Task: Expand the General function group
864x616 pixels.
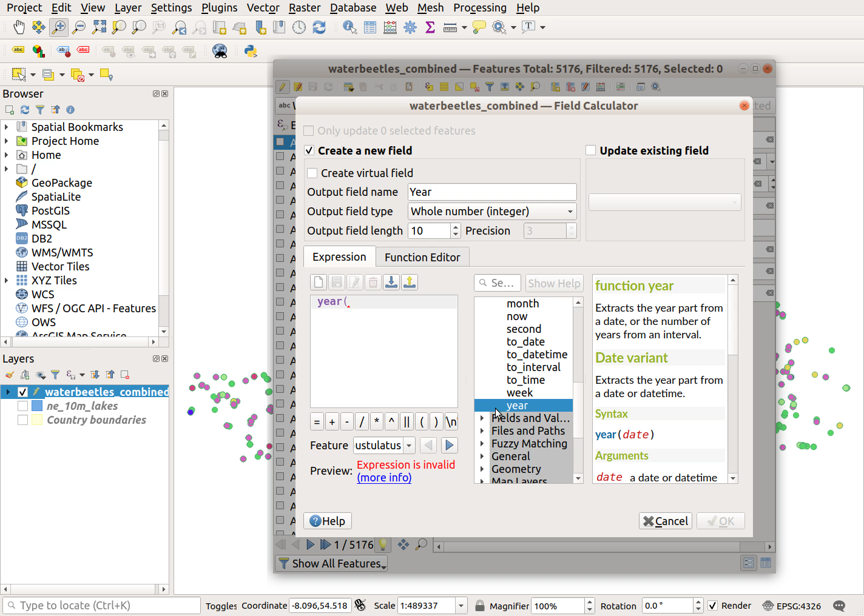Action: click(482, 457)
